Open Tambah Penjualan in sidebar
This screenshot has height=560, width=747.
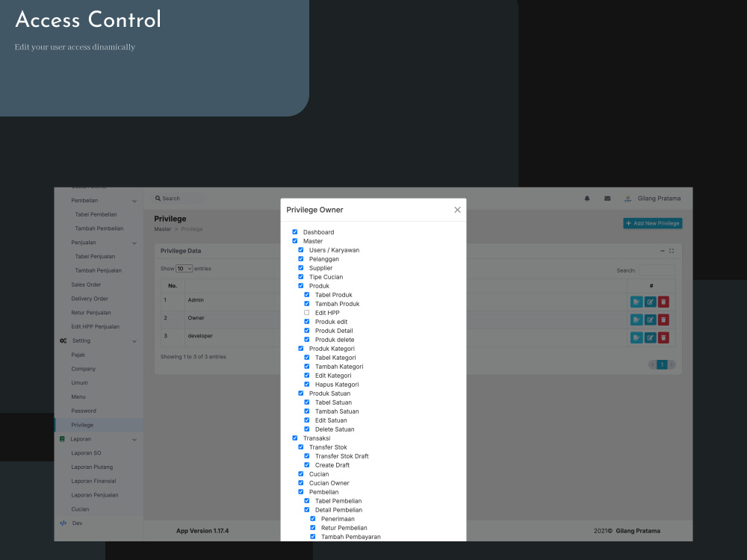98,271
